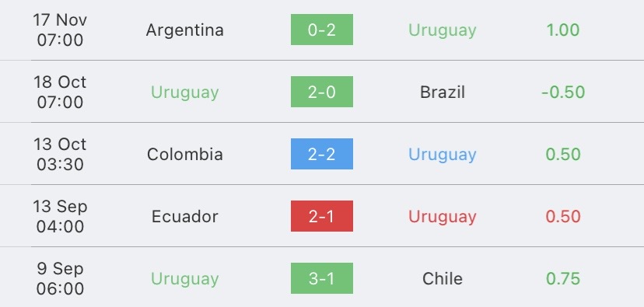Click the 0-2 score badge
The height and width of the screenshot is (307, 644).
(321, 30)
